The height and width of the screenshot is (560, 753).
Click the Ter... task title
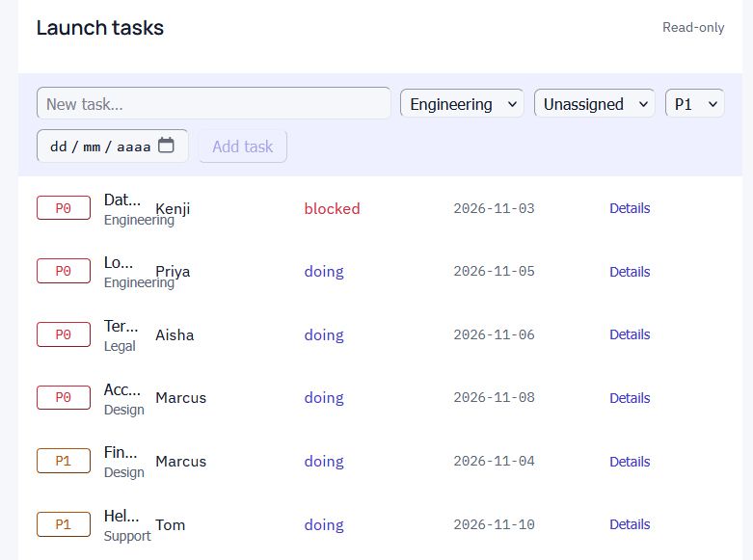(121, 326)
